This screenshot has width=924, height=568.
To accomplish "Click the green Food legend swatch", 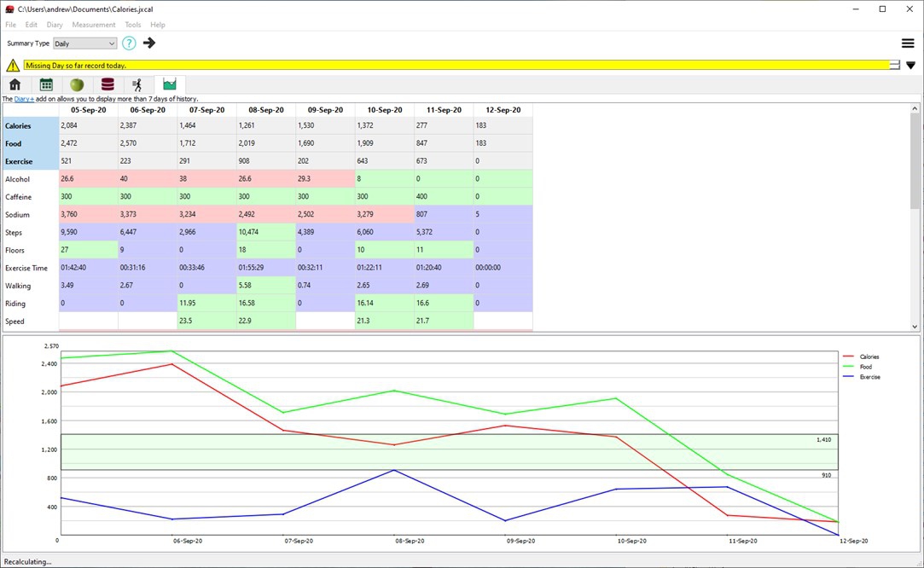I will tap(849, 367).
